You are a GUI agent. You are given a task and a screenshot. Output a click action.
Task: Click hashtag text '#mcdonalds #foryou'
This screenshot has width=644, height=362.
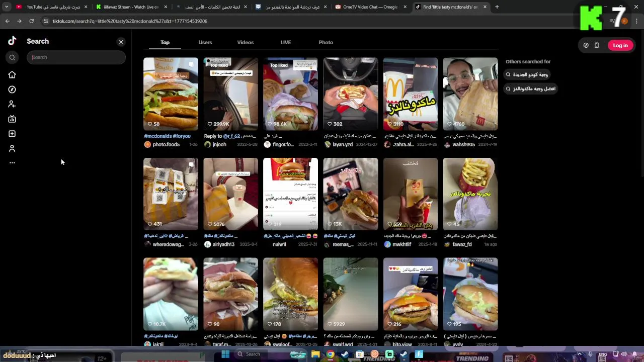click(167, 136)
